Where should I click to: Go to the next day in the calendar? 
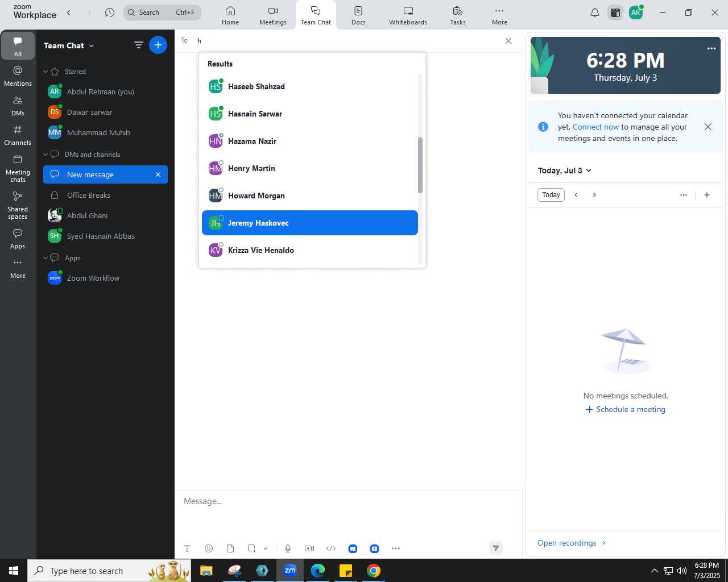point(594,195)
